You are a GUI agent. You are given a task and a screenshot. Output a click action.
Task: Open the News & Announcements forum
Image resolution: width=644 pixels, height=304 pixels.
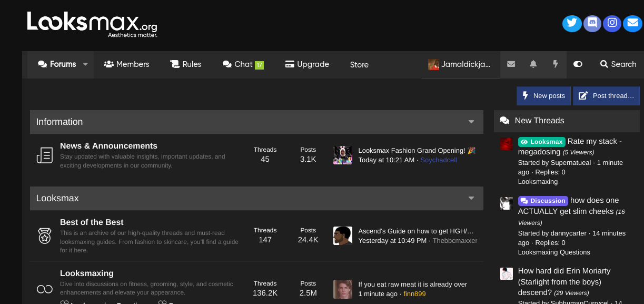tap(108, 146)
